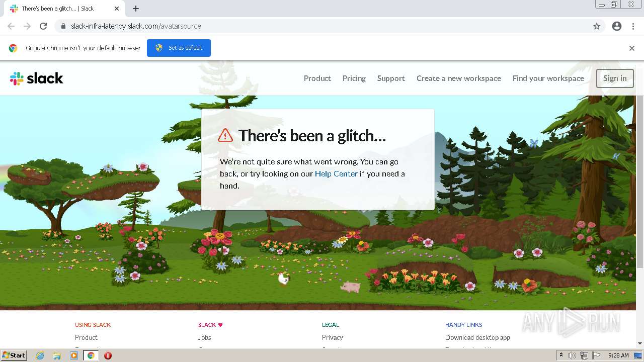Click the red warning triangle icon
This screenshot has height=362, width=644.
[x=225, y=135]
